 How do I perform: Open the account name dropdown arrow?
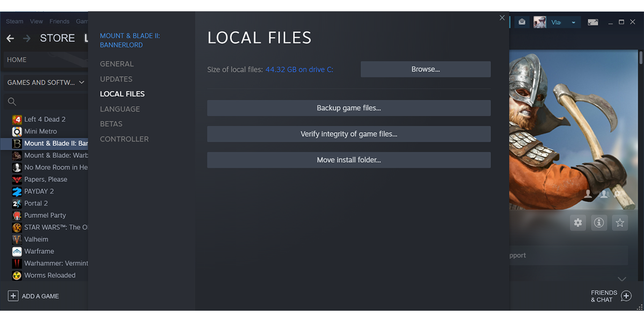coord(574,23)
